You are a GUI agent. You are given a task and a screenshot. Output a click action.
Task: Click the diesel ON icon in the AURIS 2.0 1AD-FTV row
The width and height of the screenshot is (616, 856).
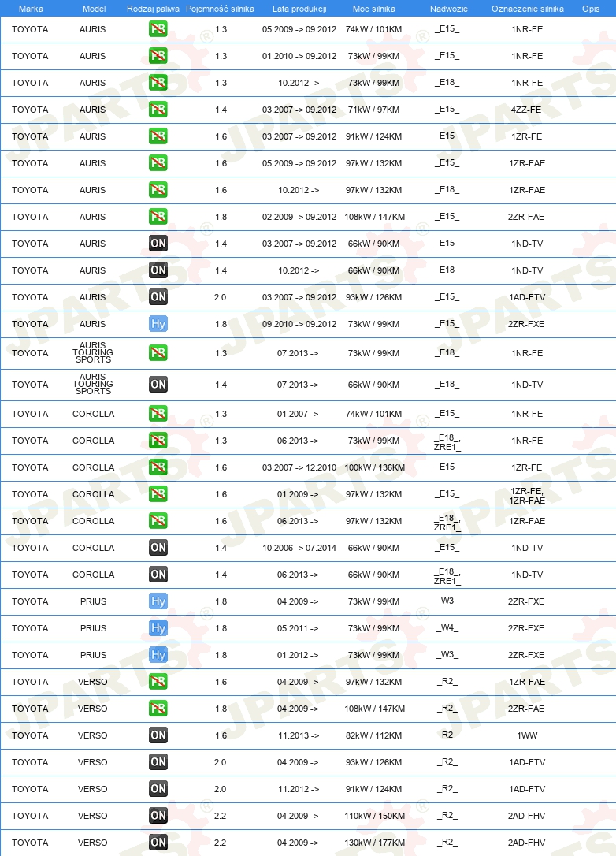click(x=158, y=296)
